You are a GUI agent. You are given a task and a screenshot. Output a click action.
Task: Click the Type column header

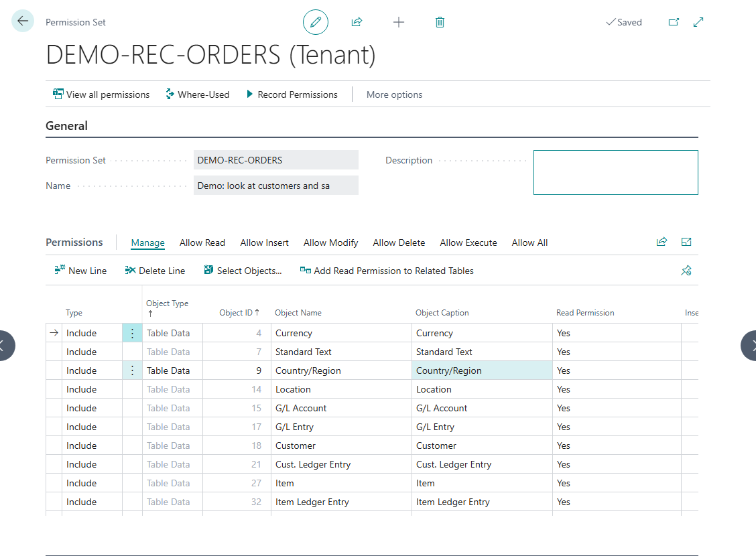[74, 313]
